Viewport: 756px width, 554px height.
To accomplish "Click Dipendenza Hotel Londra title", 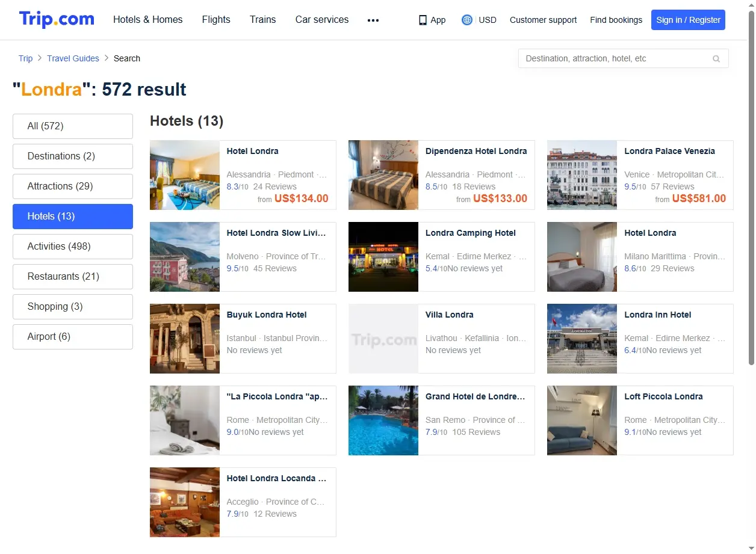I will tap(476, 151).
